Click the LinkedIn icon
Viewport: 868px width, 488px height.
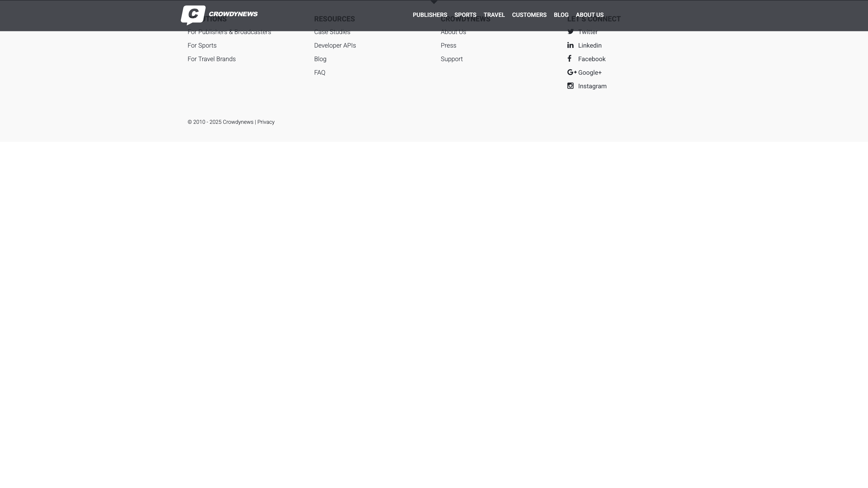pos(570,45)
